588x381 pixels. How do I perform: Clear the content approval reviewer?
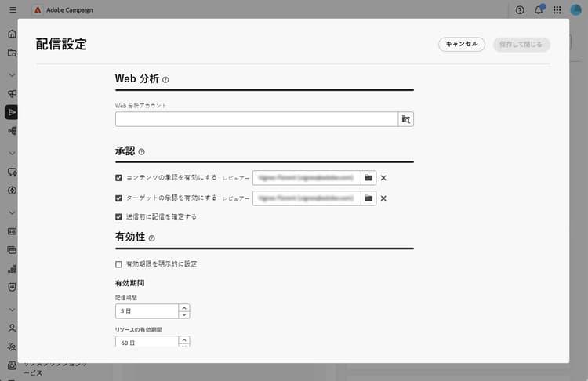(383, 178)
